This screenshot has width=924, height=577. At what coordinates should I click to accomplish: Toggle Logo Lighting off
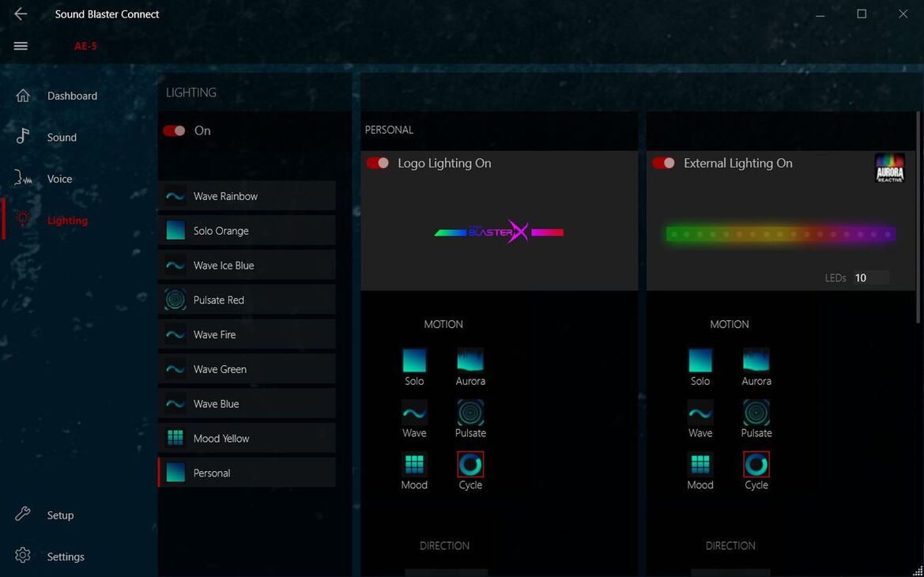click(378, 163)
